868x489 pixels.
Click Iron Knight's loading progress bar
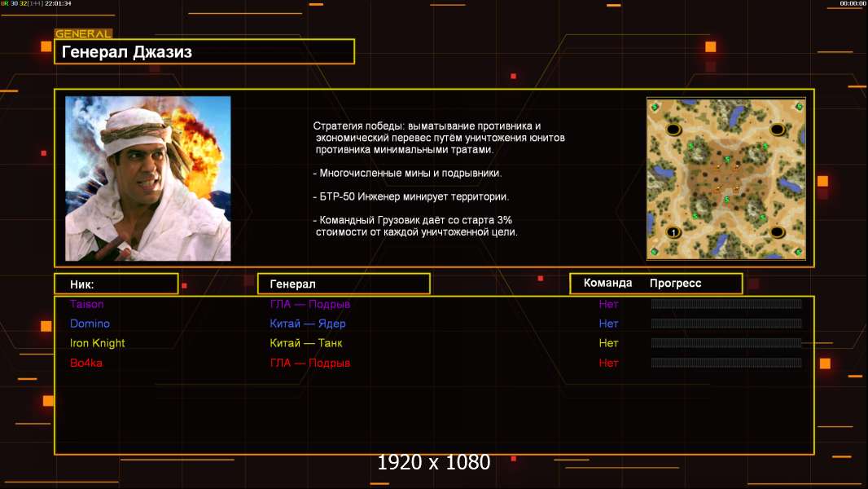point(726,343)
